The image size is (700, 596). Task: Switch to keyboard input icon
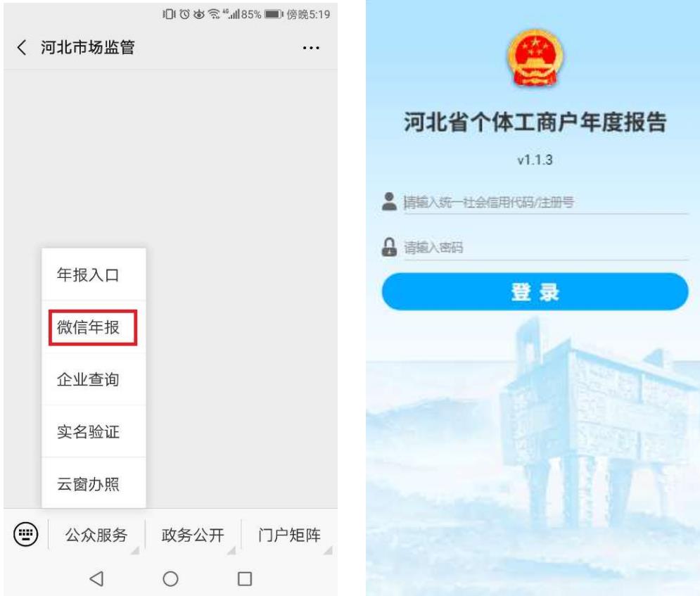25,534
